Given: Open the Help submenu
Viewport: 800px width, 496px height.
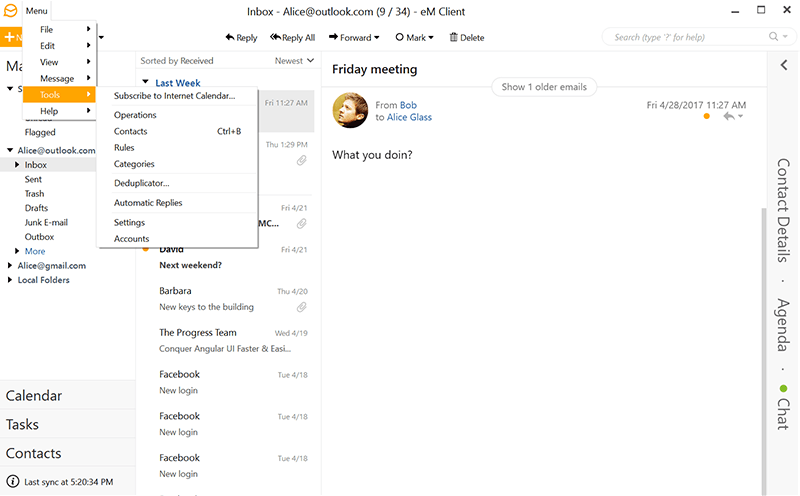Looking at the screenshot, I should [x=60, y=111].
